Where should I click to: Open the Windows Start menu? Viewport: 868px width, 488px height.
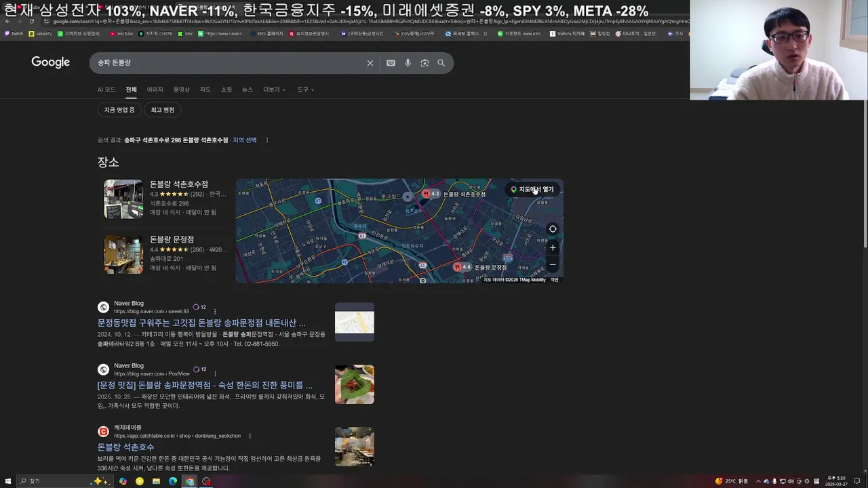click(8, 481)
